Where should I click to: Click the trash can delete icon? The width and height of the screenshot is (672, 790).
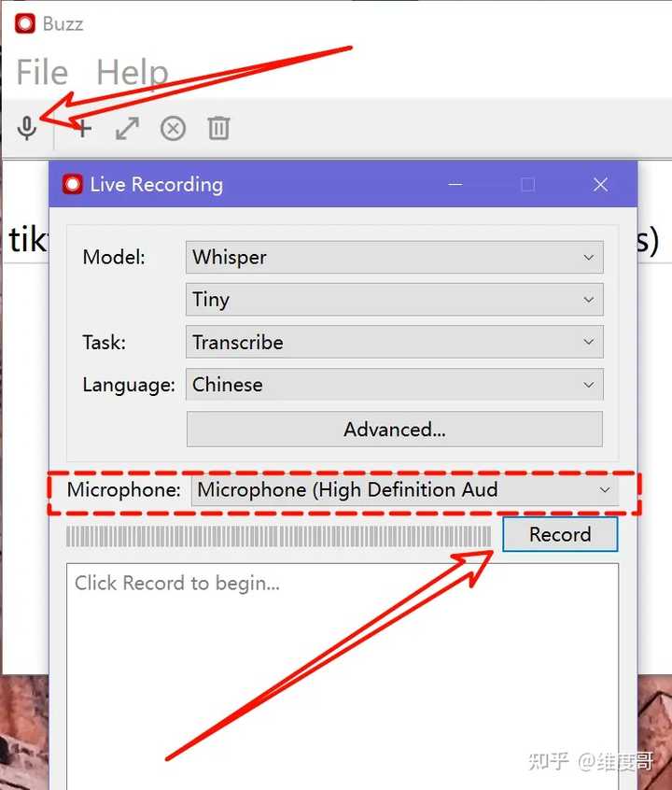(218, 128)
